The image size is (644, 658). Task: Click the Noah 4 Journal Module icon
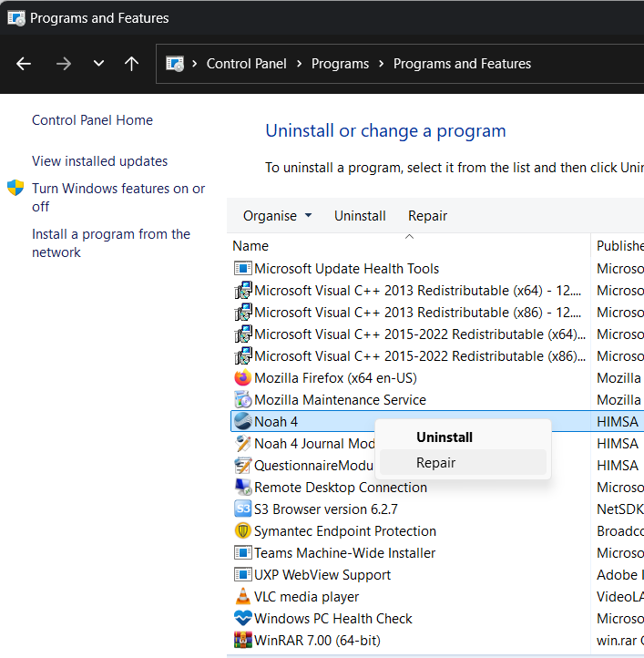click(x=242, y=444)
